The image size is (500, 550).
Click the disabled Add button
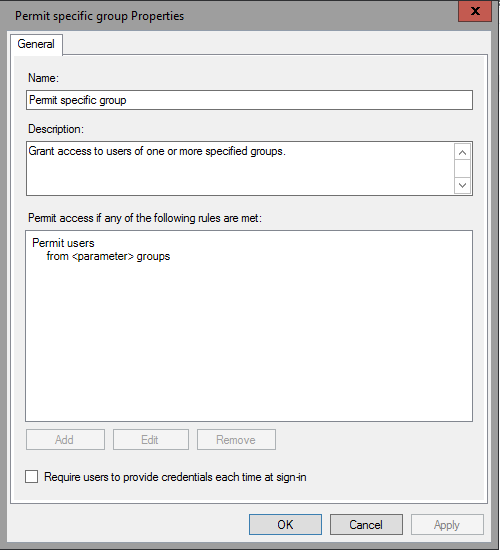point(65,440)
